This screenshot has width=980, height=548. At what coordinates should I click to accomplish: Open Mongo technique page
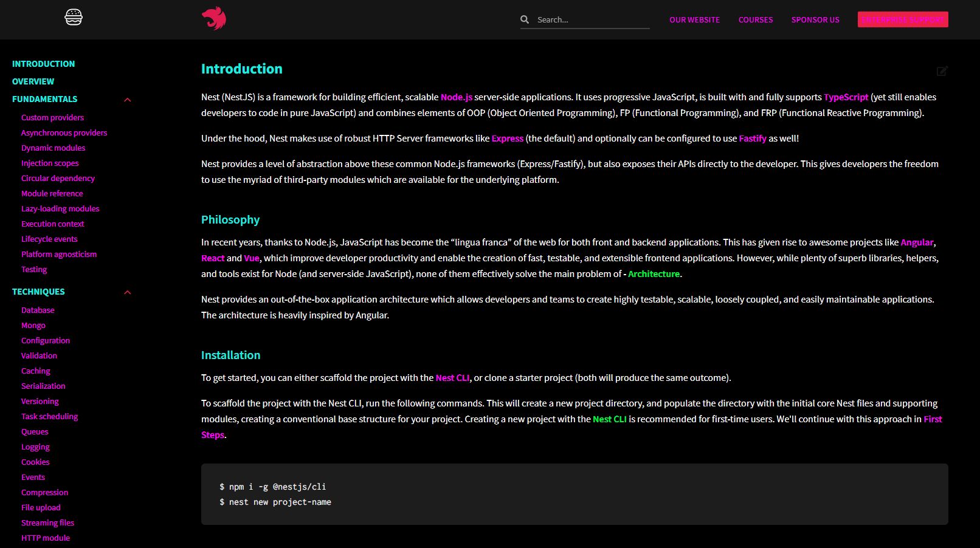[33, 325]
